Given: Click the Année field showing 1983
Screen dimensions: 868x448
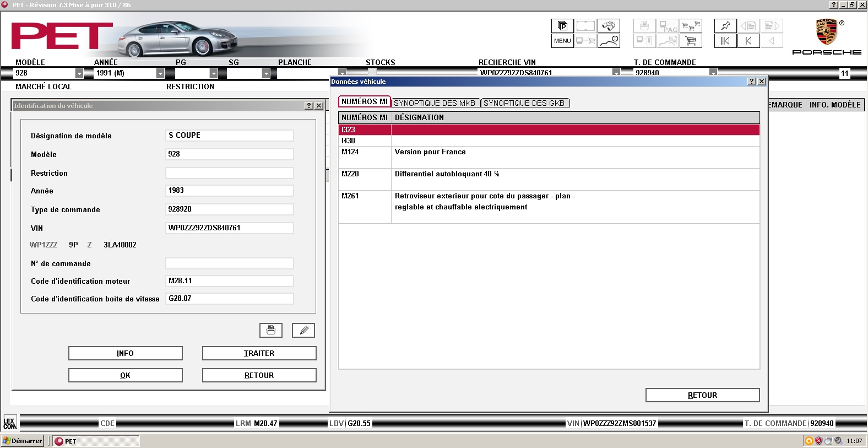Looking at the screenshot, I should point(230,191).
